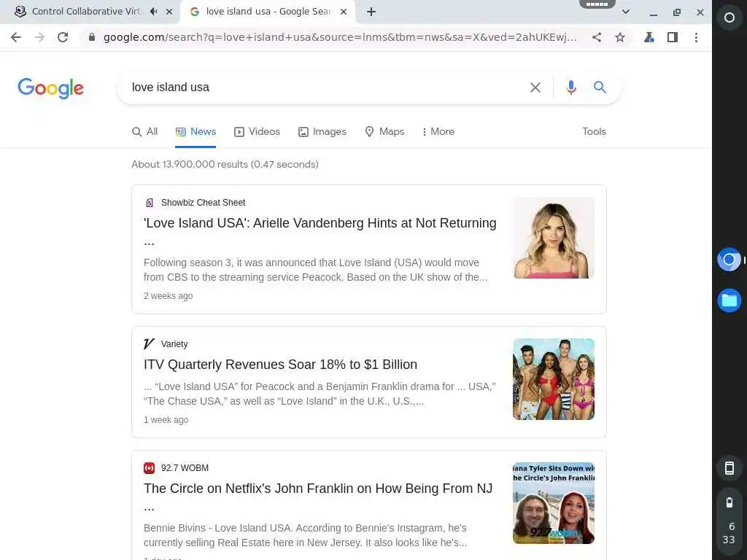Click the John Franklin interview thumbnail
Image resolution: width=747 pixels, height=560 pixels.
554,503
